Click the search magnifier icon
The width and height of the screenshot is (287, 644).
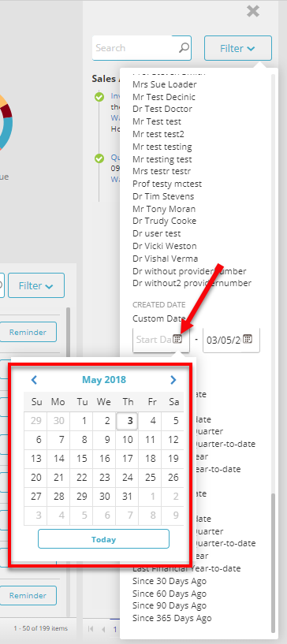[184, 47]
